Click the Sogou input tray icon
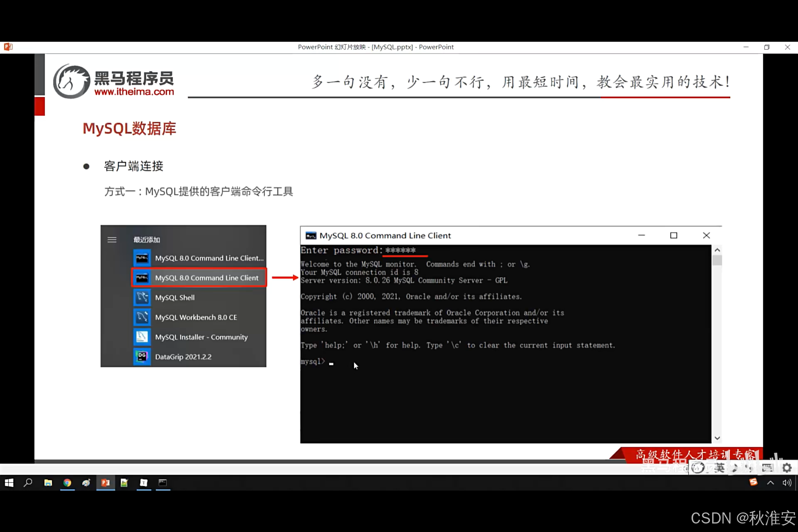The height and width of the screenshot is (532, 798). [x=753, y=482]
